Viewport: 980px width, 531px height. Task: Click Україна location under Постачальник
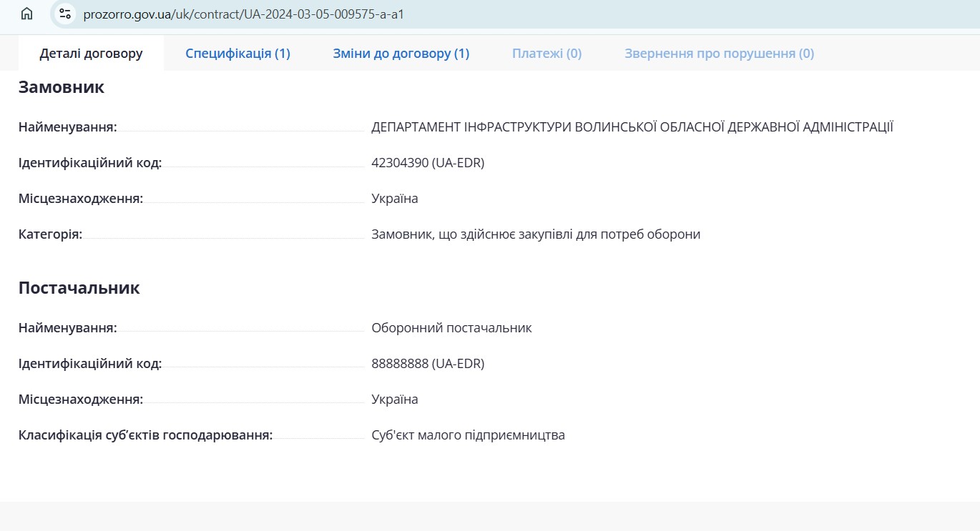point(394,400)
